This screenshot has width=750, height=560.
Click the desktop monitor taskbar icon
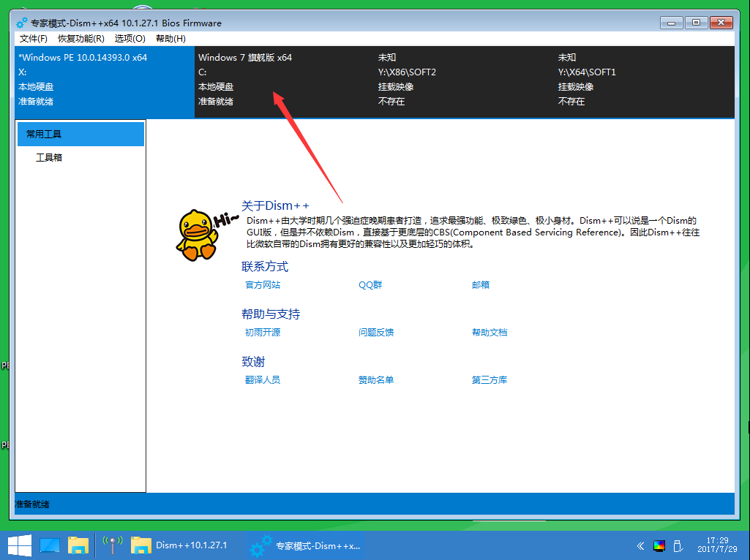tap(50, 545)
